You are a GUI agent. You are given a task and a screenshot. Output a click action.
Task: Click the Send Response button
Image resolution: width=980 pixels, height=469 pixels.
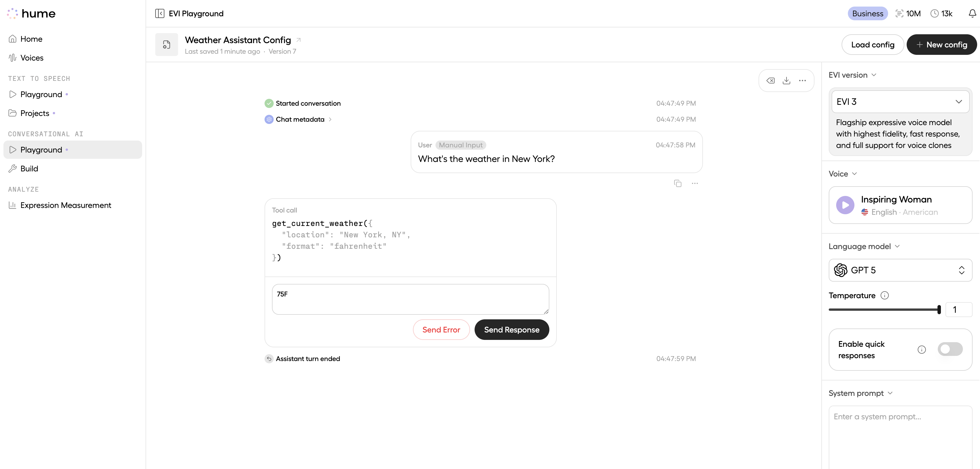click(x=511, y=329)
